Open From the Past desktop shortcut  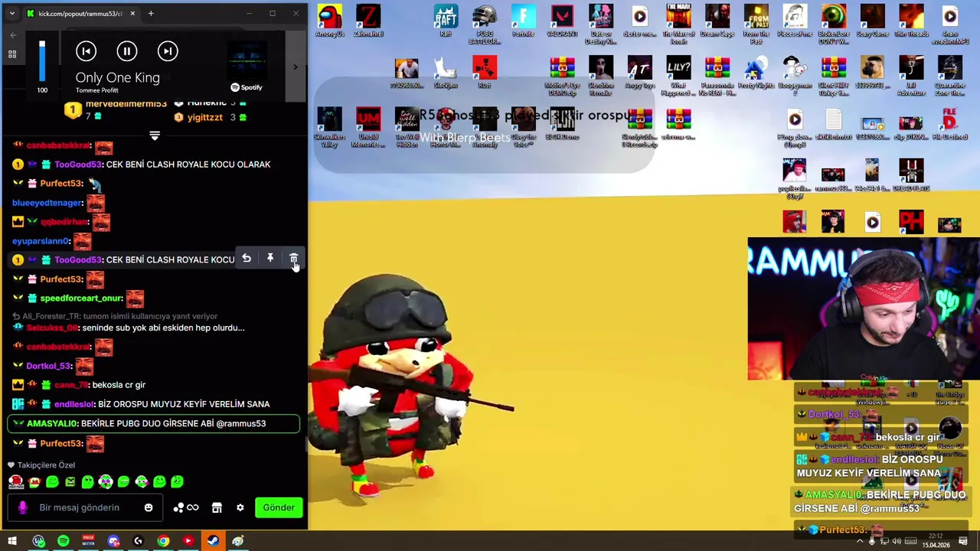[x=756, y=24]
